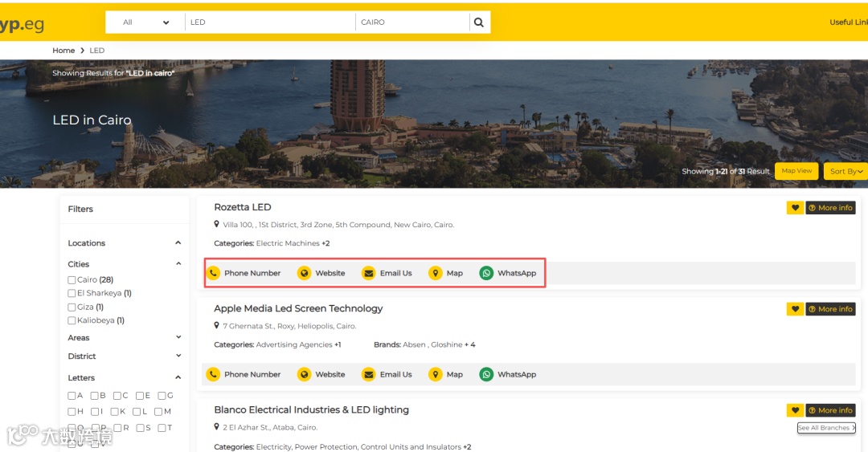Favorite Blanco Electrical with heart icon
The width and height of the screenshot is (868, 452).
click(795, 410)
